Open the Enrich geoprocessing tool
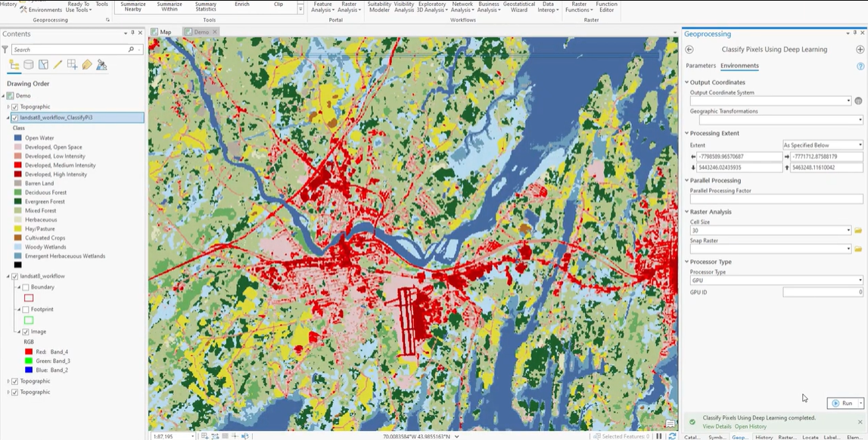868x440 pixels. pyautogui.click(x=241, y=3)
